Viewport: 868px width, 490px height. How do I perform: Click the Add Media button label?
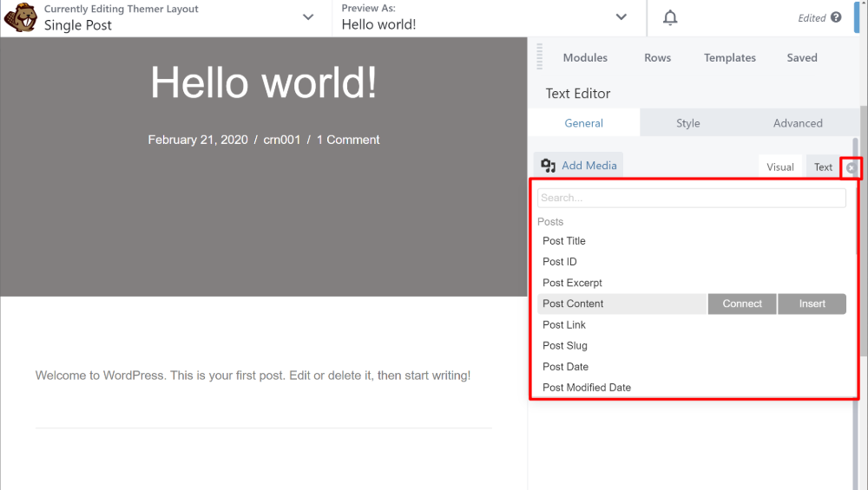pyautogui.click(x=589, y=166)
